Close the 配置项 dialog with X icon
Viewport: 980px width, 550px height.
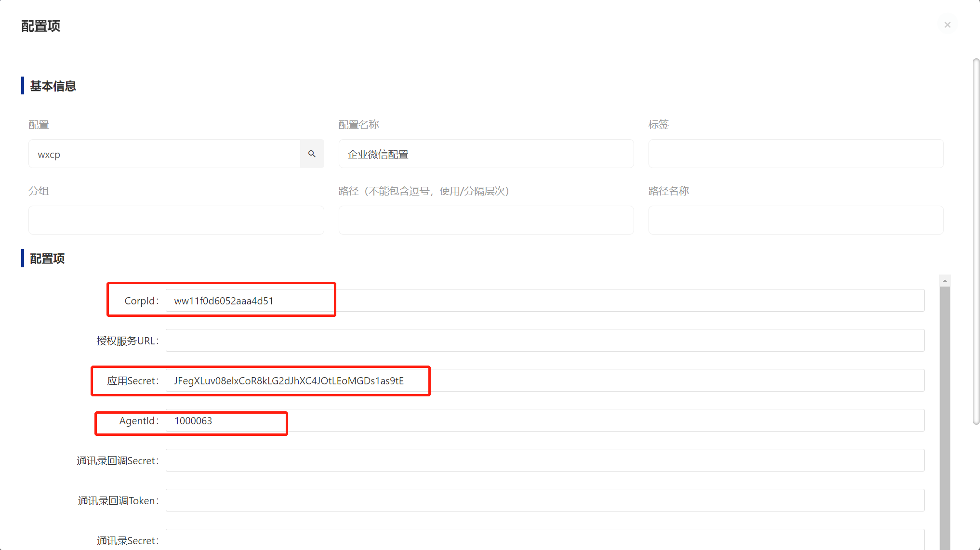coord(947,25)
